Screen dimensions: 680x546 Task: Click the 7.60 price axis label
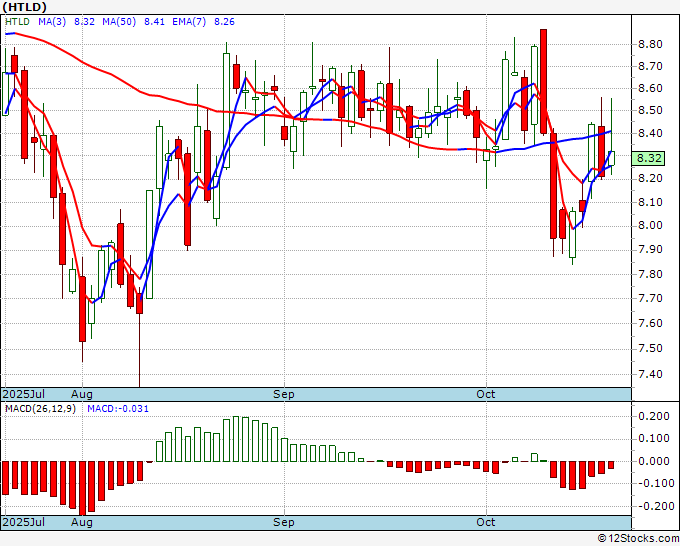point(650,323)
